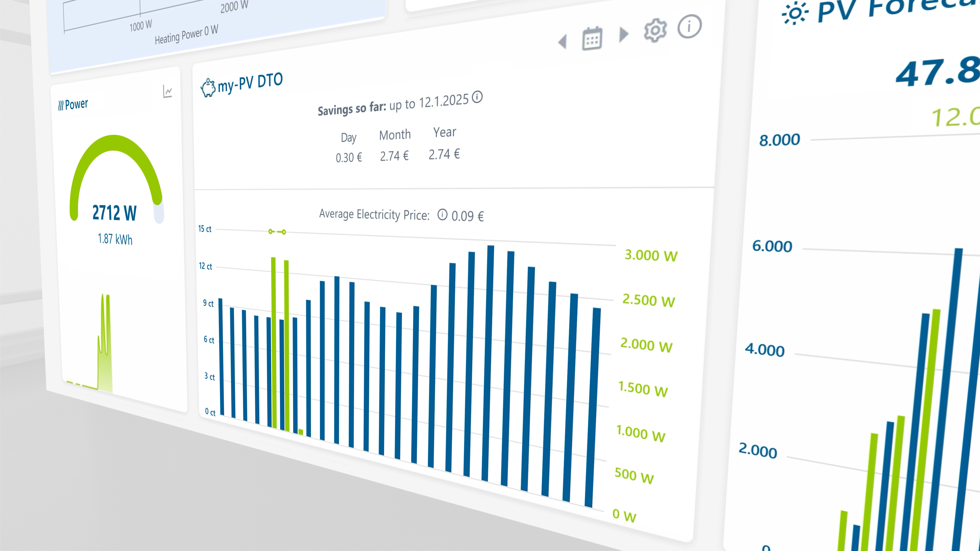Toggle the green line legend marker
980x551 pixels.
[x=277, y=232]
